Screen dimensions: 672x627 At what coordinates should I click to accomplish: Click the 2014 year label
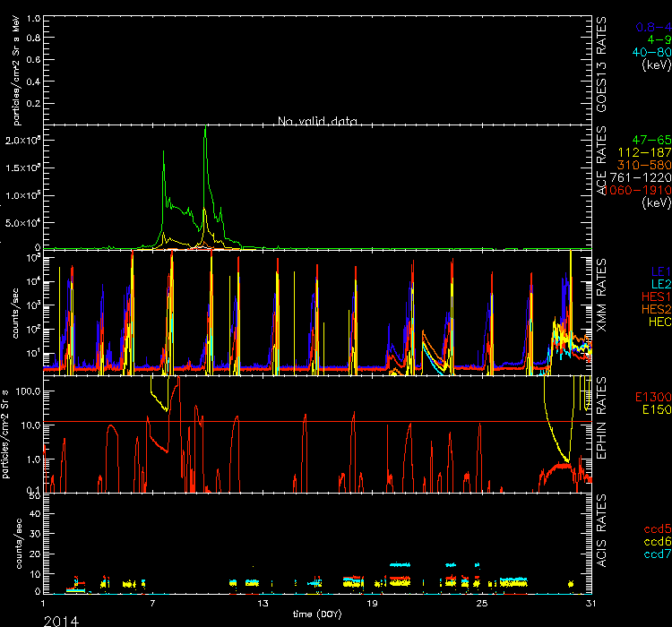60,620
